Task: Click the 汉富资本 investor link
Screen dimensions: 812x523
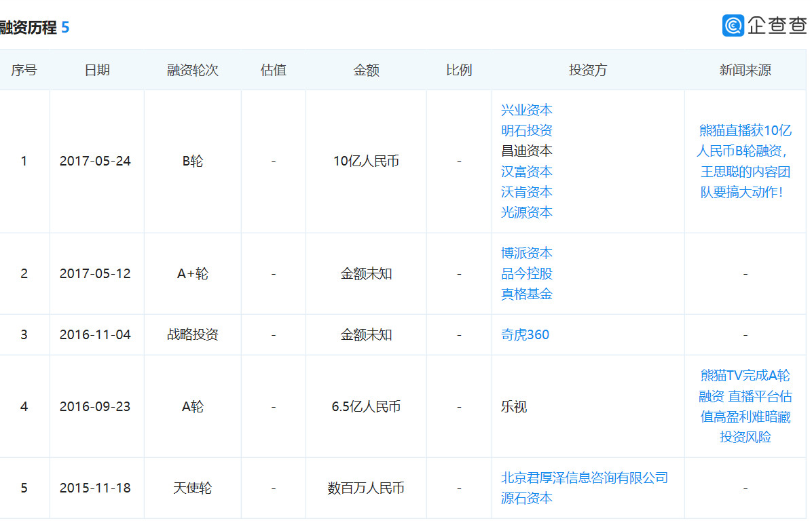Action: tap(526, 172)
